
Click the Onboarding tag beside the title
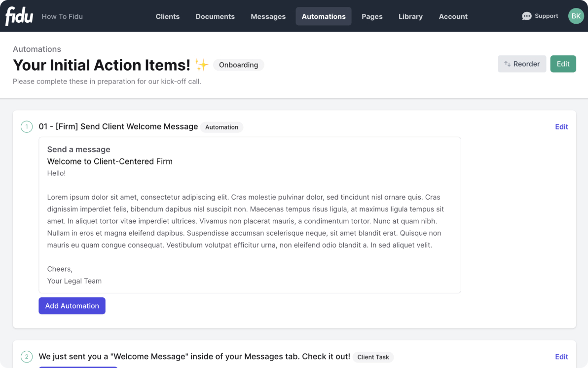point(238,65)
